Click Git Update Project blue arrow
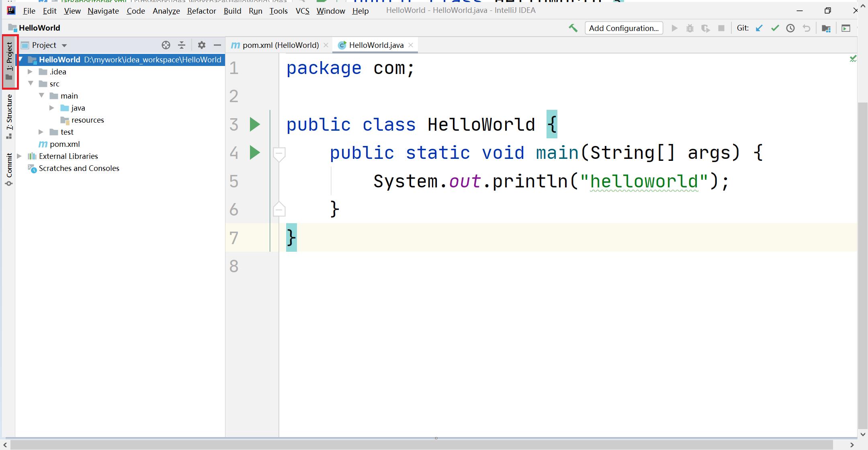Viewport: 868px width, 450px height. coord(759,28)
